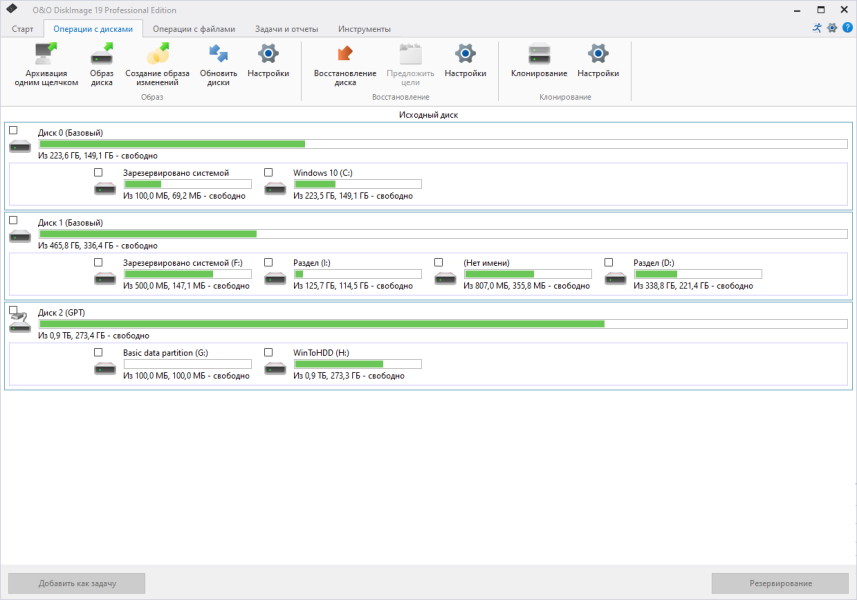The height and width of the screenshot is (600, 857).
Task: Tick the Зарезервировано системой checkbox on Диск 0
Action: pos(98,172)
